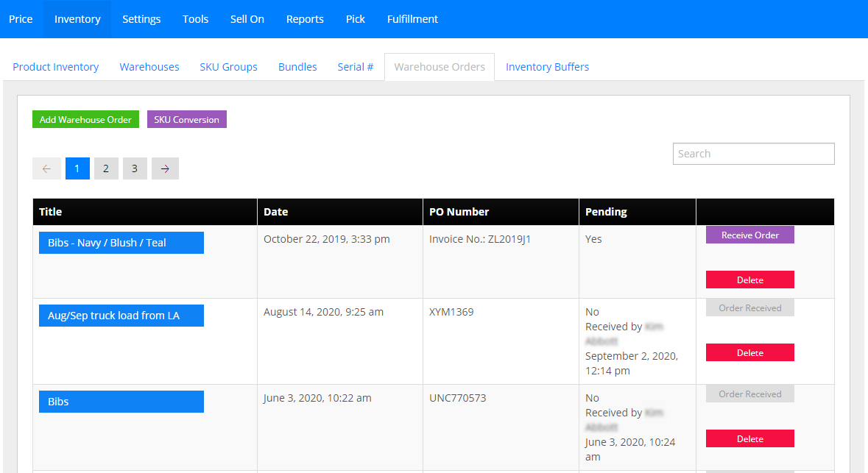Focus the Search input field

(x=753, y=154)
